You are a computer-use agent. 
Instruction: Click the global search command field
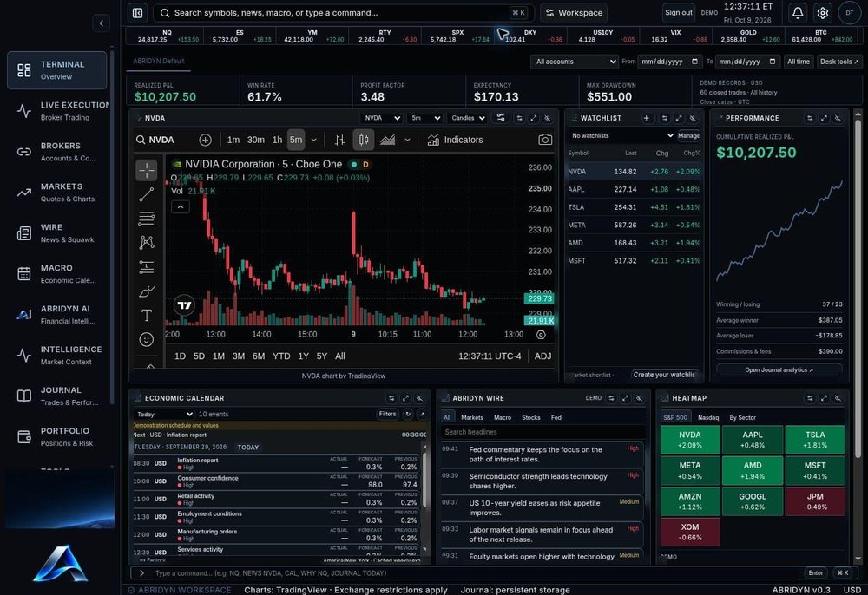point(343,13)
